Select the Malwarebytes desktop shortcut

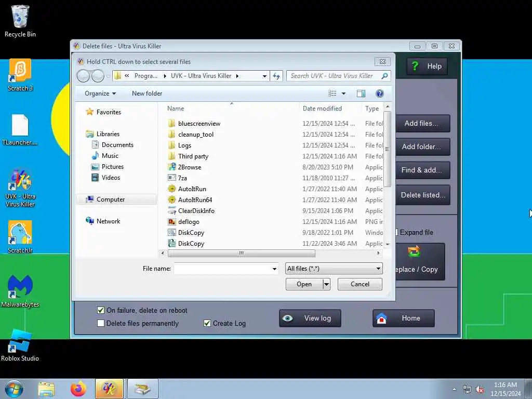point(20,291)
